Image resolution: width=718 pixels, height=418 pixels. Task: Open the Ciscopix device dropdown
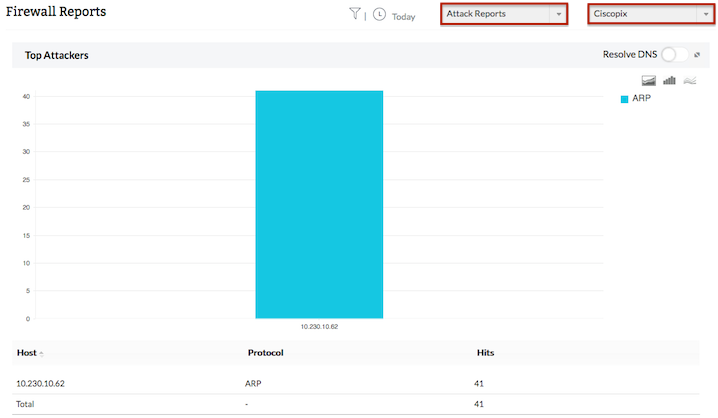point(651,14)
